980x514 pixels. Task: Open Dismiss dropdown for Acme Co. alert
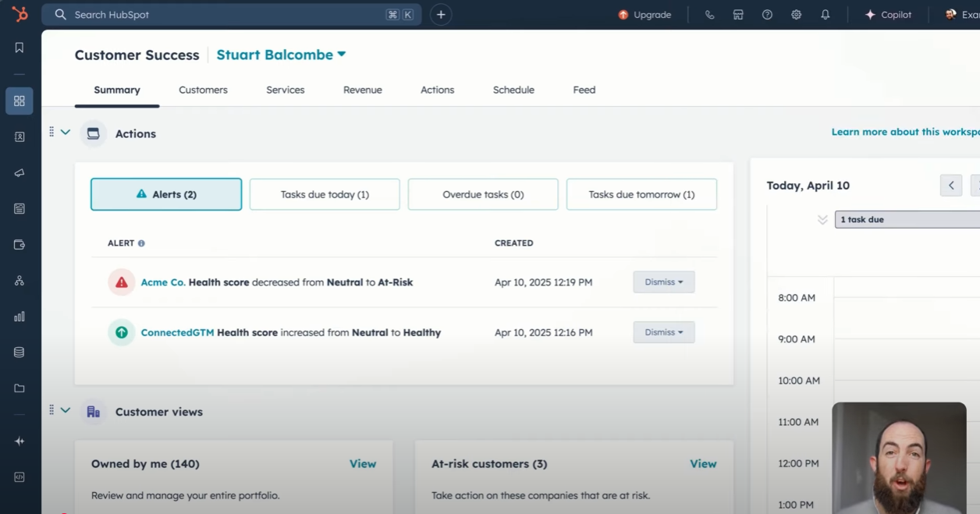click(664, 282)
